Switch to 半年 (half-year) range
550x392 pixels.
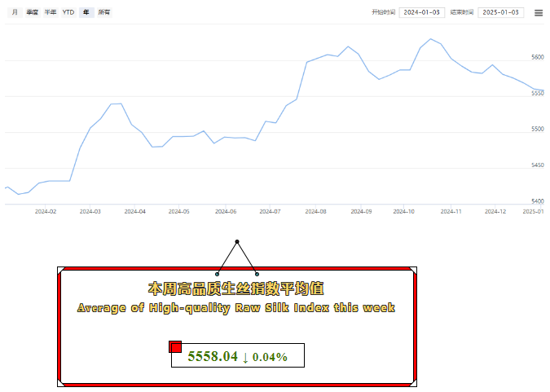[51, 13]
